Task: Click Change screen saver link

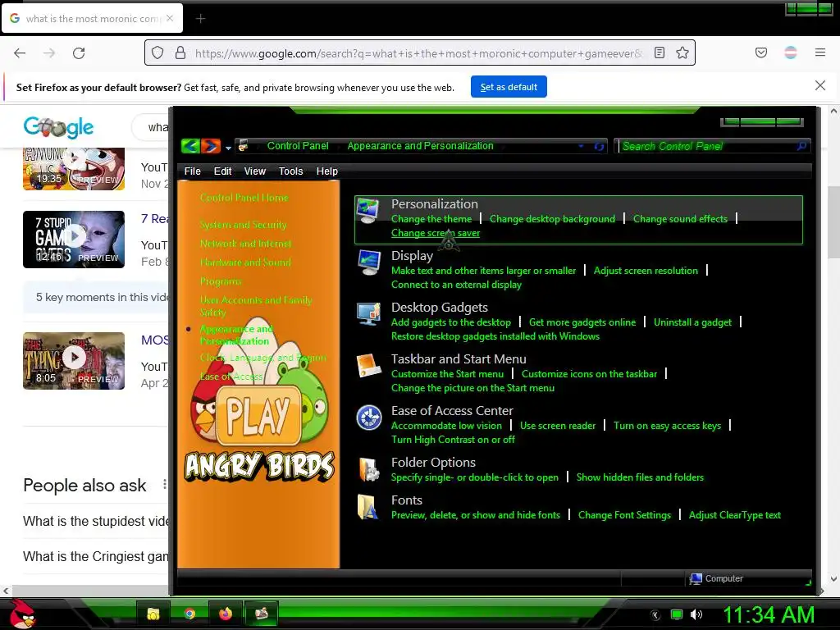Action: [436, 233]
